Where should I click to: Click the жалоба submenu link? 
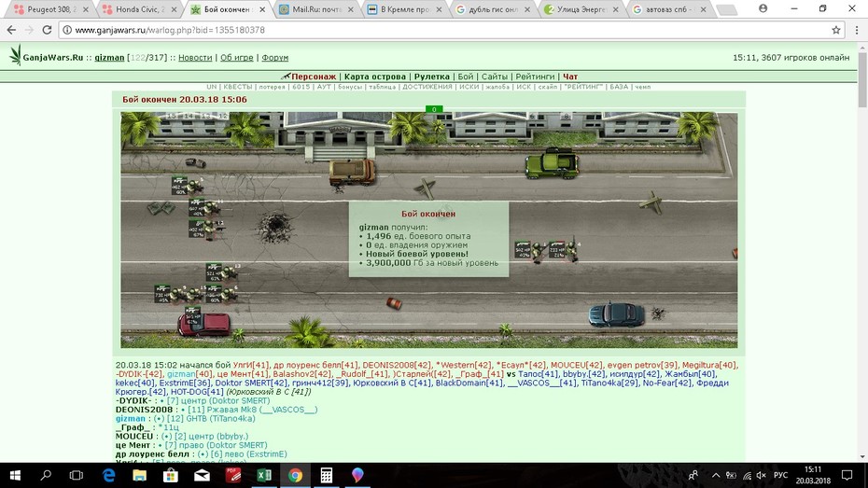(497, 87)
